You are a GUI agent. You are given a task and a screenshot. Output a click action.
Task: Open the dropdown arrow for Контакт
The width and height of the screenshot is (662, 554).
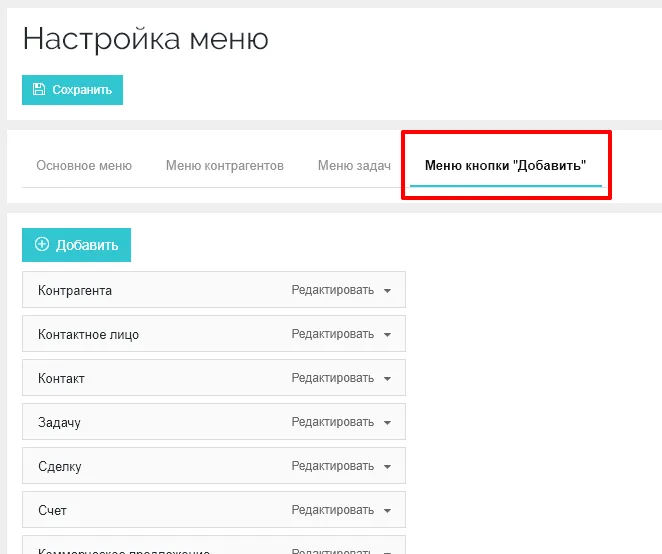(387, 379)
